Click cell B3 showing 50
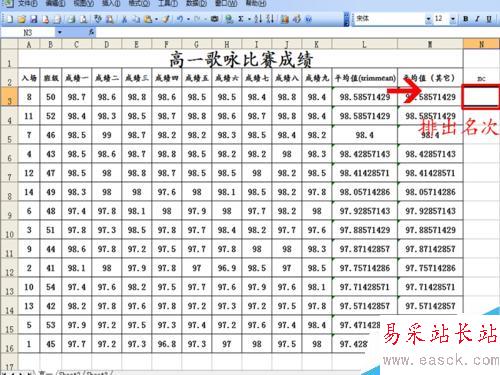The height and width of the screenshot is (375, 500). click(51, 97)
